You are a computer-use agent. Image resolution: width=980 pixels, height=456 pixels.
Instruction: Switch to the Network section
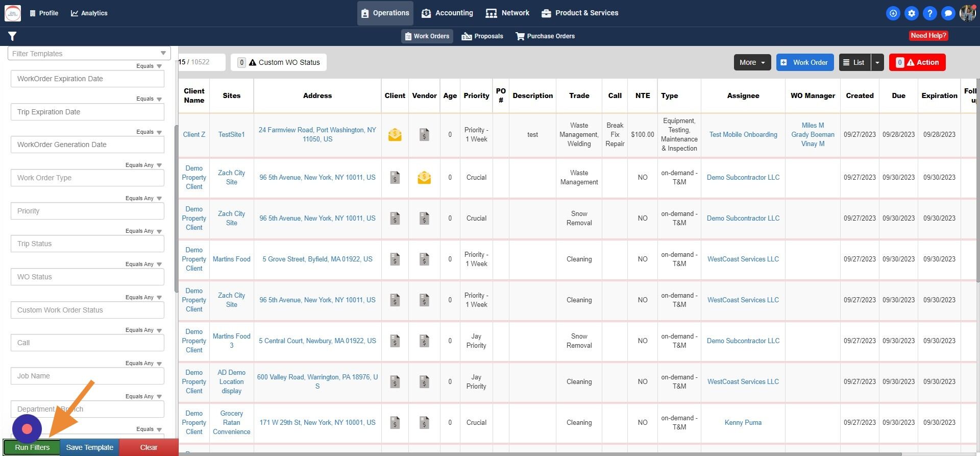508,13
